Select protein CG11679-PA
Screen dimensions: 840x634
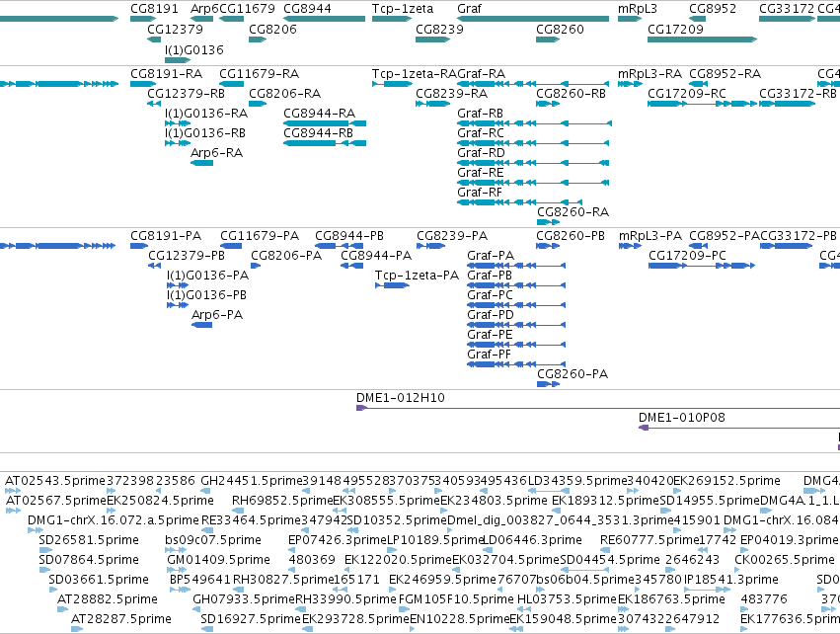click(231, 246)
